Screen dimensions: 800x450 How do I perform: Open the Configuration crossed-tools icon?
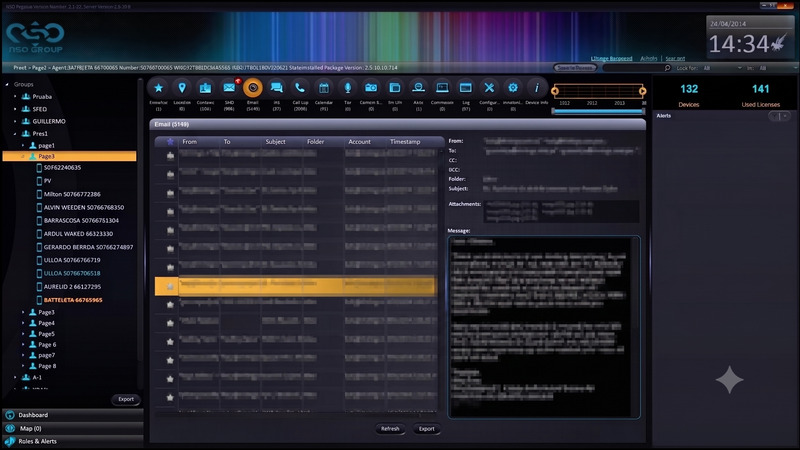coord(489,88)
